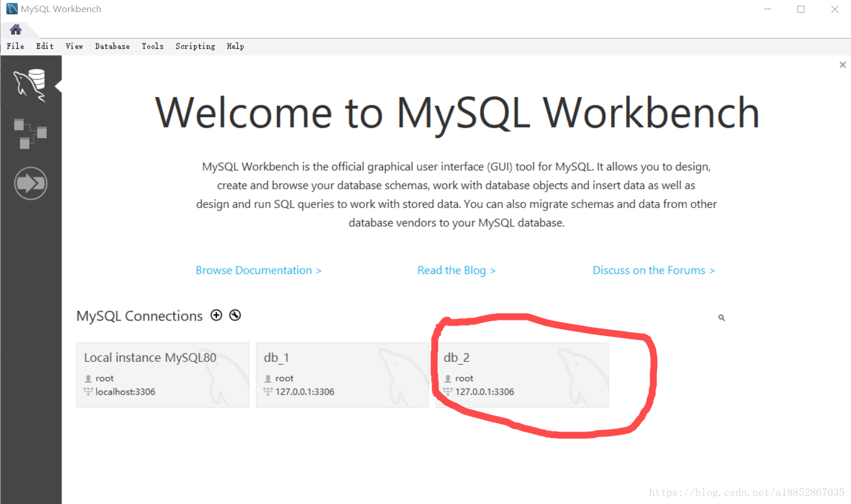Open the Edit menu
Image resolution: width=851 pixels, height=504 pixels.
pos(45,46)
